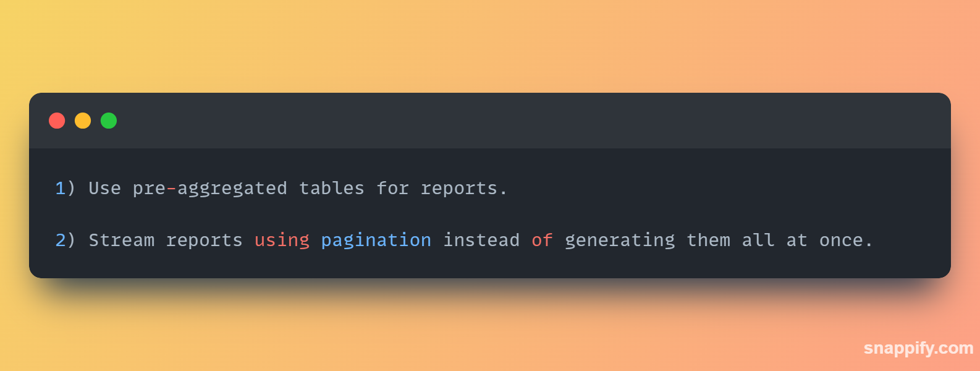Screen dimensions: 980x371
Task: Click the word "Stream" in line two
Action: point(122,240)
